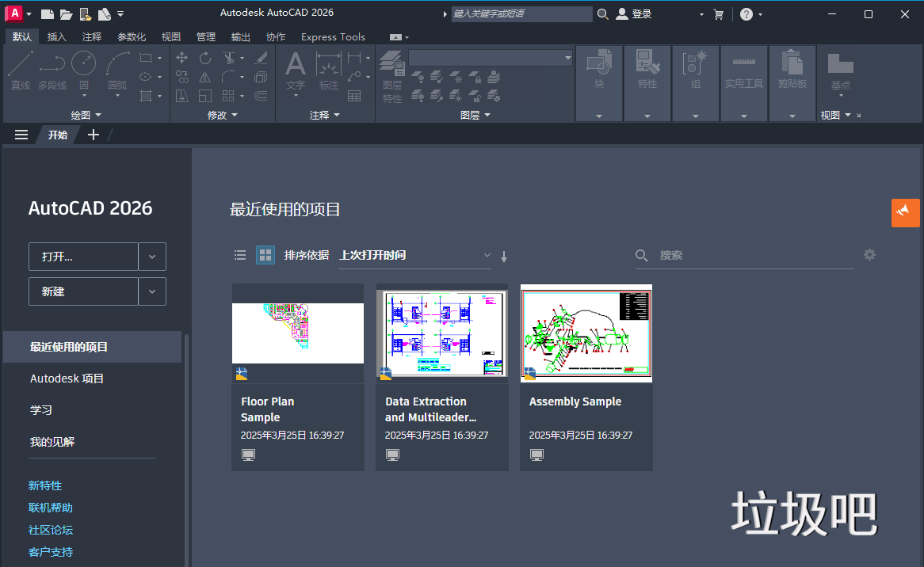Open the shopping cart icon in title bar
Image resolution: width=924 pixels, height=567 pixels.
click(719, 14)
